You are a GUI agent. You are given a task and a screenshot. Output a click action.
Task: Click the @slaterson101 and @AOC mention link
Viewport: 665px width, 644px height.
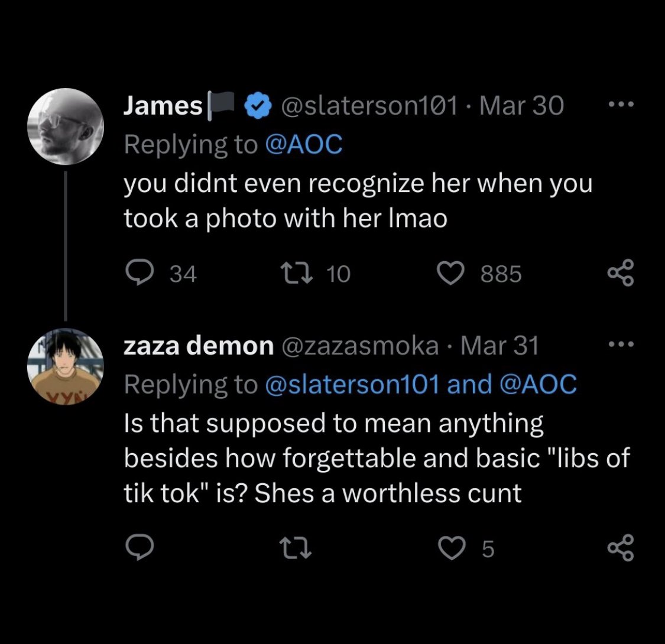point(421,385)
